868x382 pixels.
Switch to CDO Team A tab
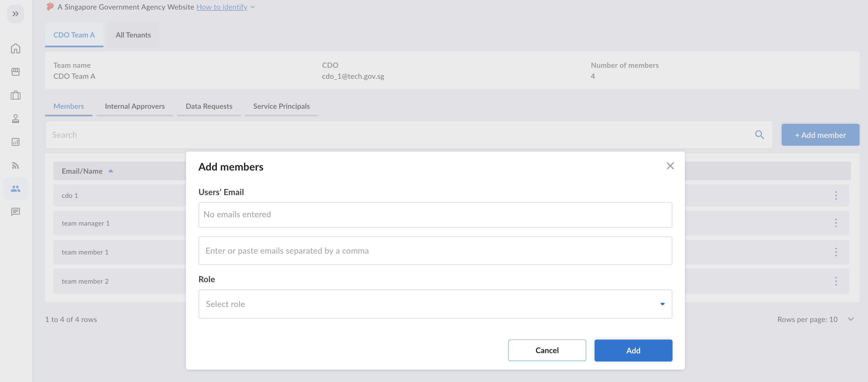(74, 35)
